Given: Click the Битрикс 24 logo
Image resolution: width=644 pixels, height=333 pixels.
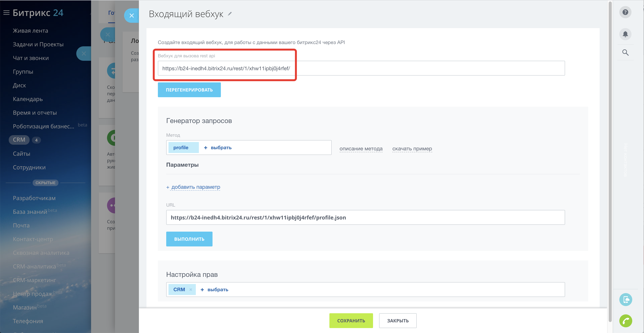Looking at the screenshot, I should coord(38,13).
